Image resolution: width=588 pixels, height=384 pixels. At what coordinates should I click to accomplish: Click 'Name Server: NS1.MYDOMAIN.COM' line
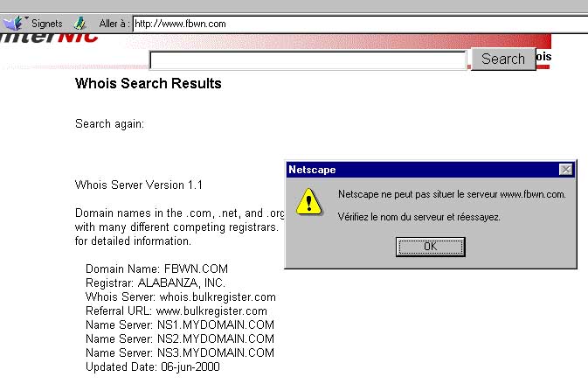pos(180,325)
